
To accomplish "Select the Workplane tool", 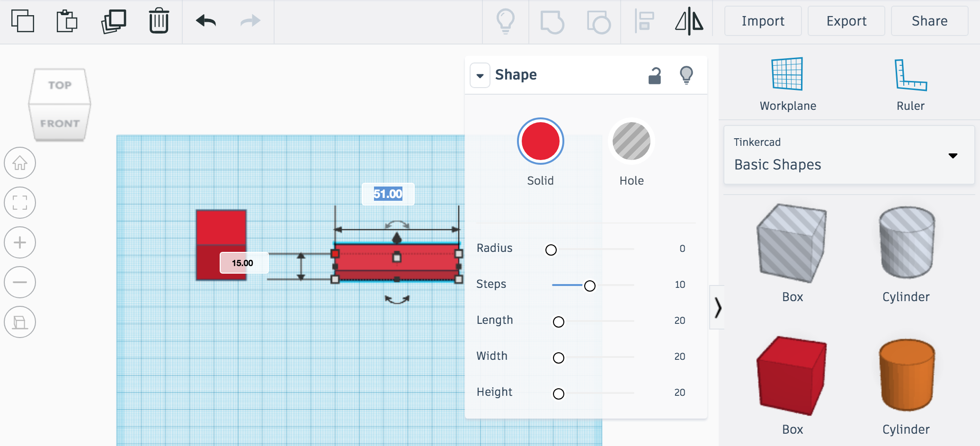I will 788,84.
